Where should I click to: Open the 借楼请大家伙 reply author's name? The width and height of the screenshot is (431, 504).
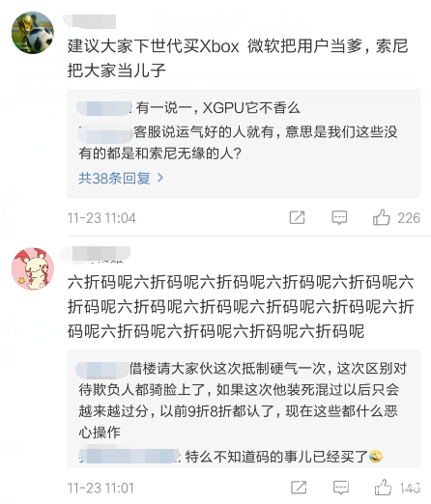pos(101,370)
